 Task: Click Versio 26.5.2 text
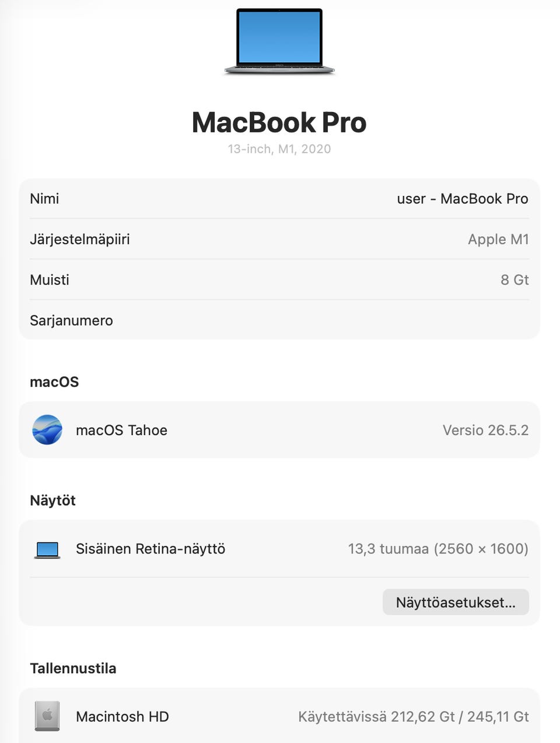click(485, 430)
